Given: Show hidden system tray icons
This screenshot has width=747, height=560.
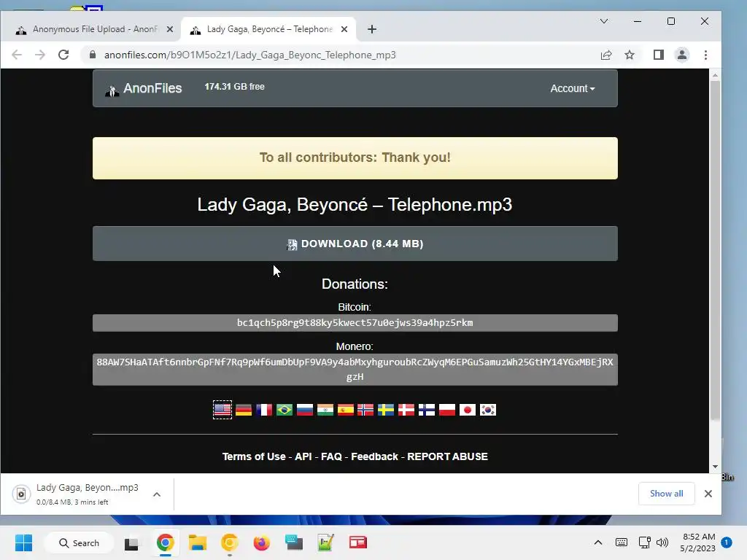Looking at the screenshot, I should pos(598,542).
